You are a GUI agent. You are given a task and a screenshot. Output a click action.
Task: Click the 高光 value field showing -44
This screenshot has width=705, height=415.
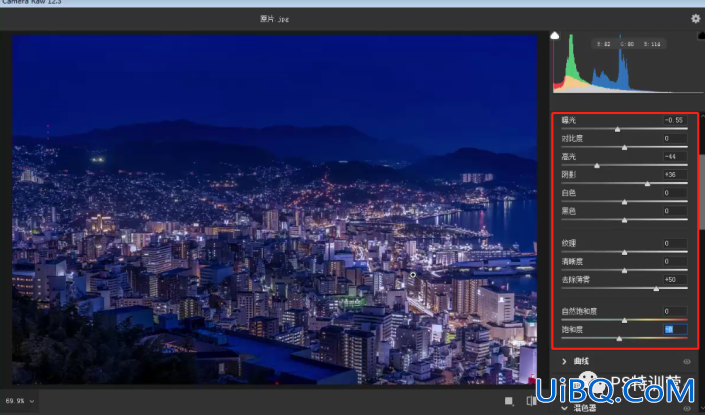click(x=675, y=156)
